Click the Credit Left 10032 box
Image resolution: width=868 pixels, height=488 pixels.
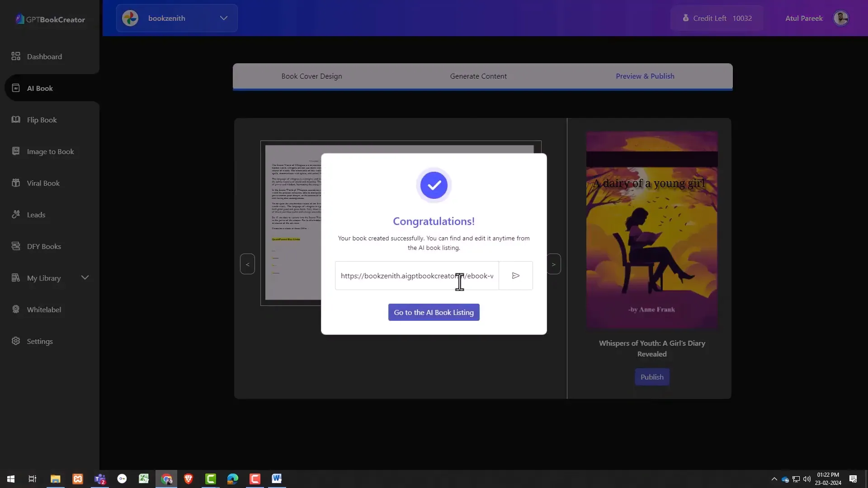point(717,18)
